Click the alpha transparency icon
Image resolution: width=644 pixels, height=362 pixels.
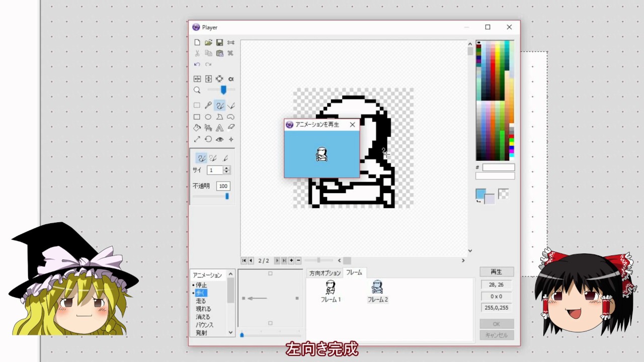coord(231,79)
